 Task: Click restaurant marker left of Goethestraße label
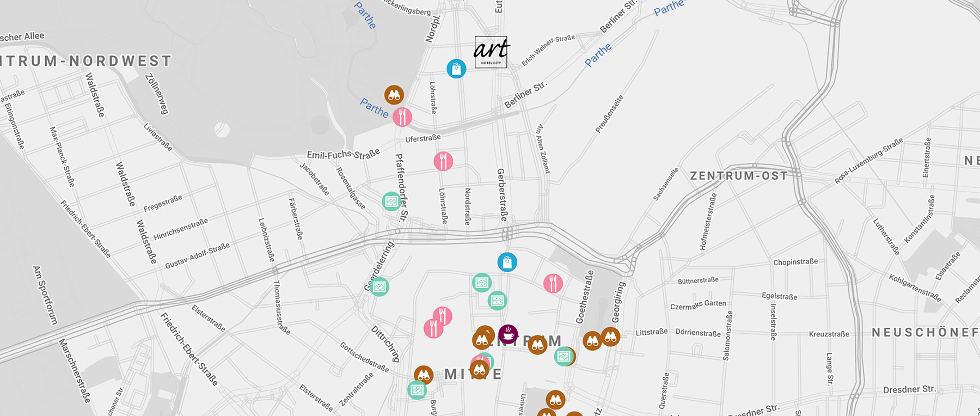coord(553,283)
